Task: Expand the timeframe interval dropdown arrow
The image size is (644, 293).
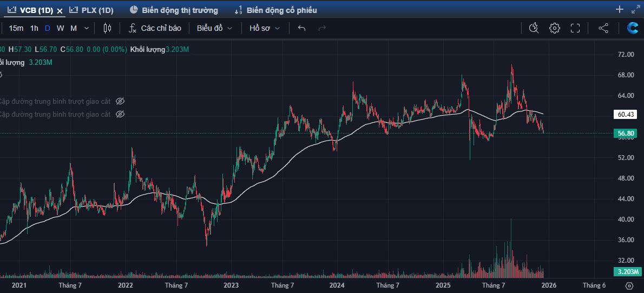Action: 87,28
